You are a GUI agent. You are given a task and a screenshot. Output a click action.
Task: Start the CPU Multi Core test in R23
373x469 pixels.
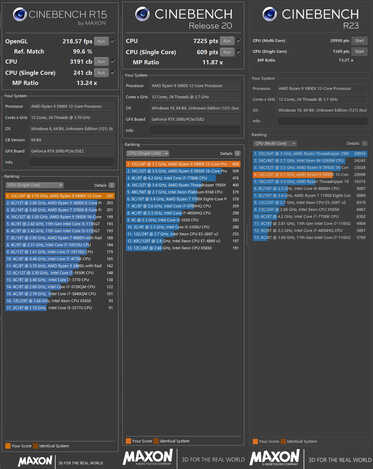[x=359, y=41]
